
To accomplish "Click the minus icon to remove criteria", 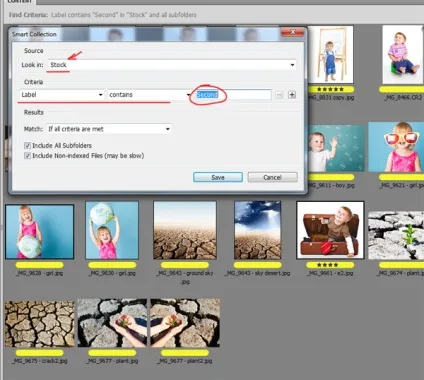I will tap(279, 95).
